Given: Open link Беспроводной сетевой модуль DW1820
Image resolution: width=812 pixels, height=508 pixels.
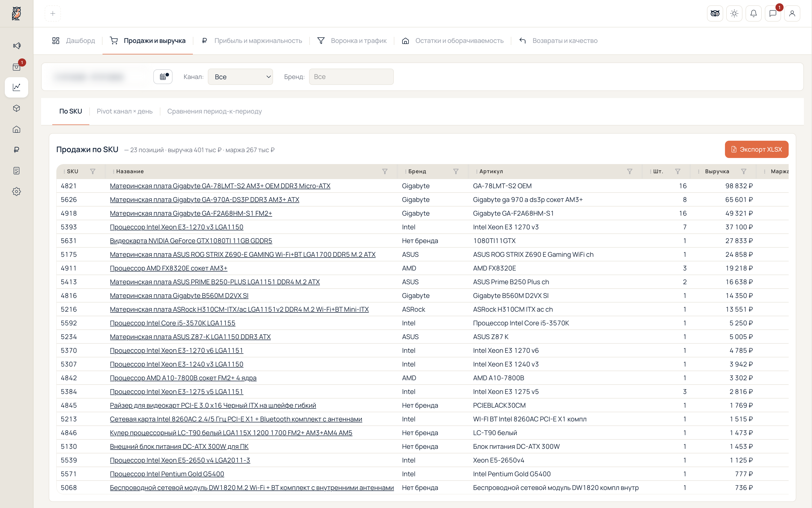Looking at the screenshot, I should [252, 487].
